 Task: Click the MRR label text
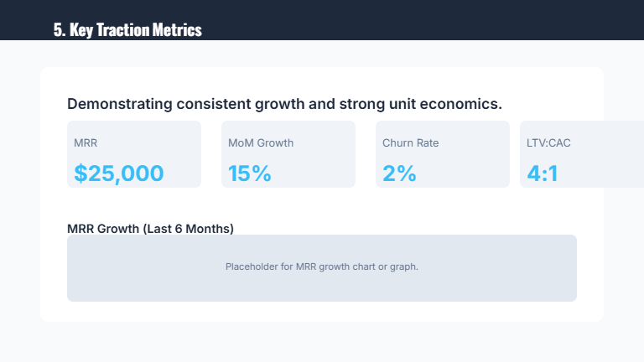coord(86,143)
